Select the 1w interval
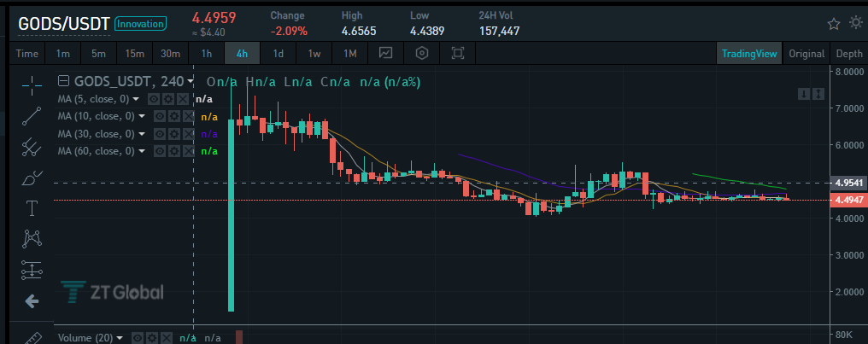This screenshot has width=868, height=344. 314,54
